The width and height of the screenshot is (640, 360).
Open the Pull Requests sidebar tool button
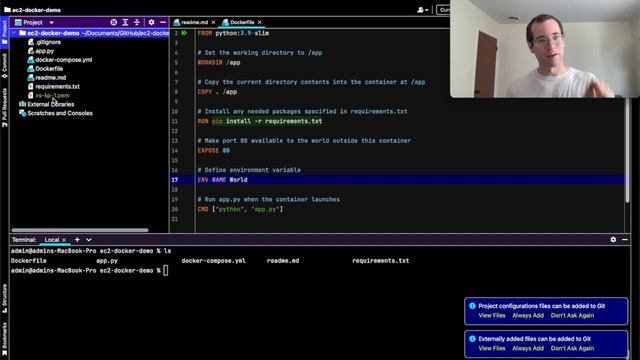(x=4, y=107)
